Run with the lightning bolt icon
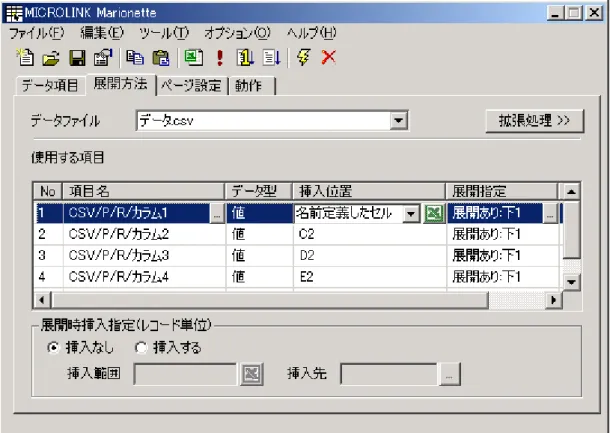 click(x=303, y=58)
